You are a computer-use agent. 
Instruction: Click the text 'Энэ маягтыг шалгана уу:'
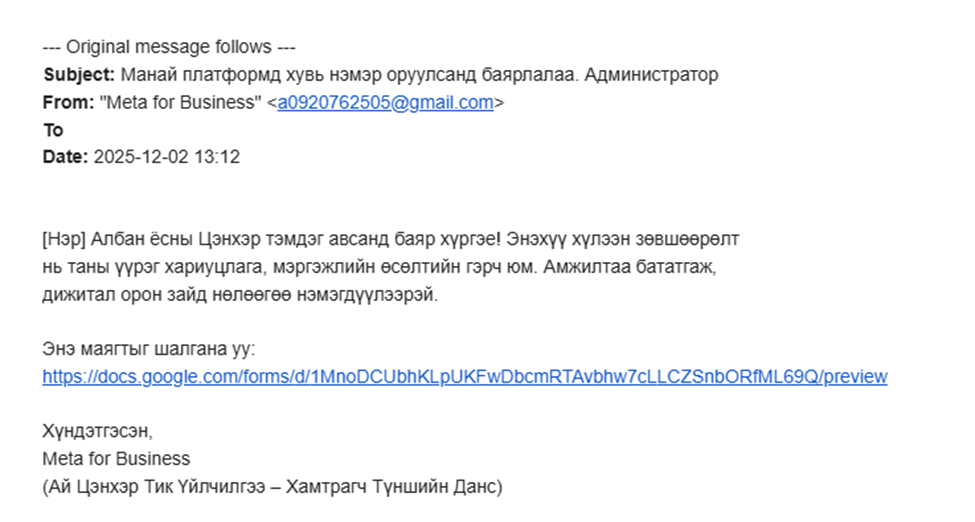click(149, 350)
